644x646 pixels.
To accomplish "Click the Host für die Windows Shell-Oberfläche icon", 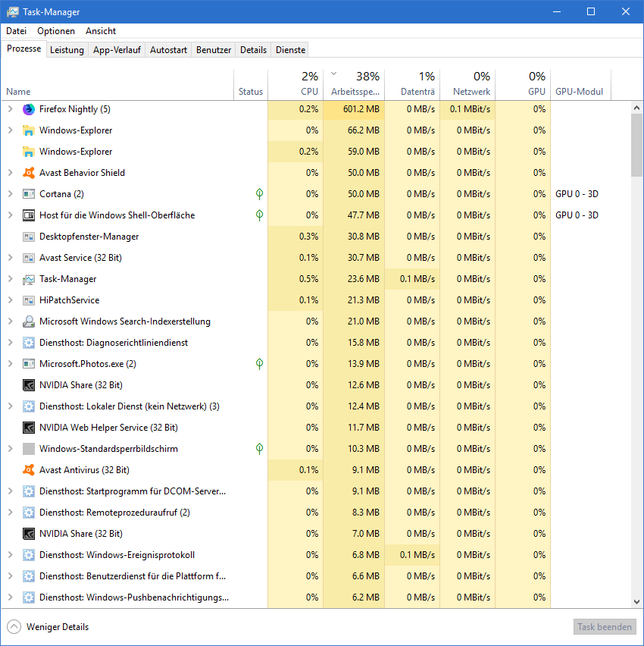I will click(29, 215).
